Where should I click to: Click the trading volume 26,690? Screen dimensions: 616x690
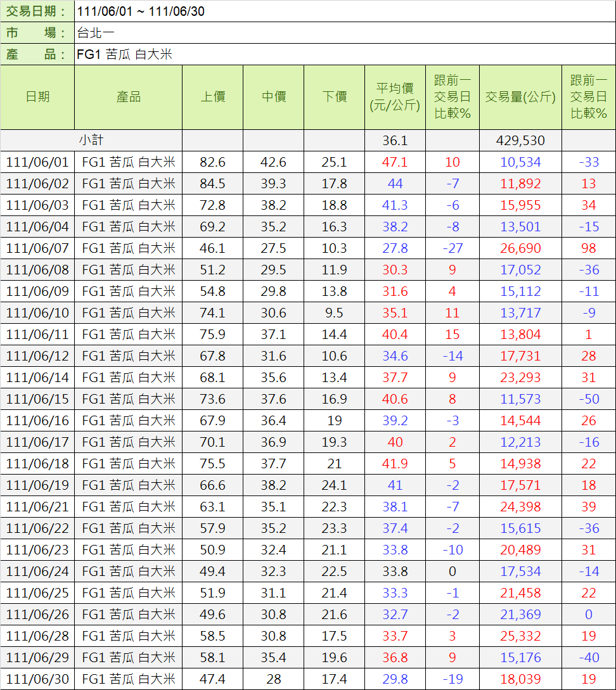pyautogui.click(x=520, y=248)
